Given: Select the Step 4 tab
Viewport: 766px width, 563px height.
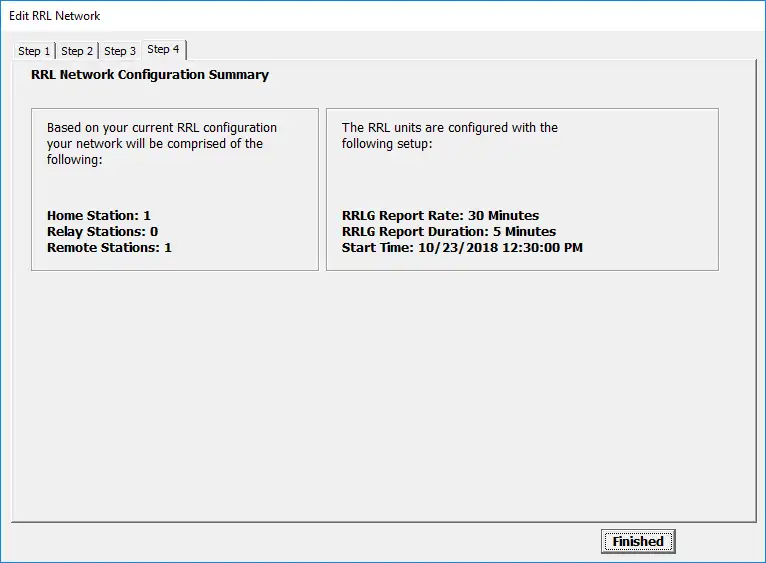Looking at the screenshot, I should pyautogui.click(x=163, y=49).
